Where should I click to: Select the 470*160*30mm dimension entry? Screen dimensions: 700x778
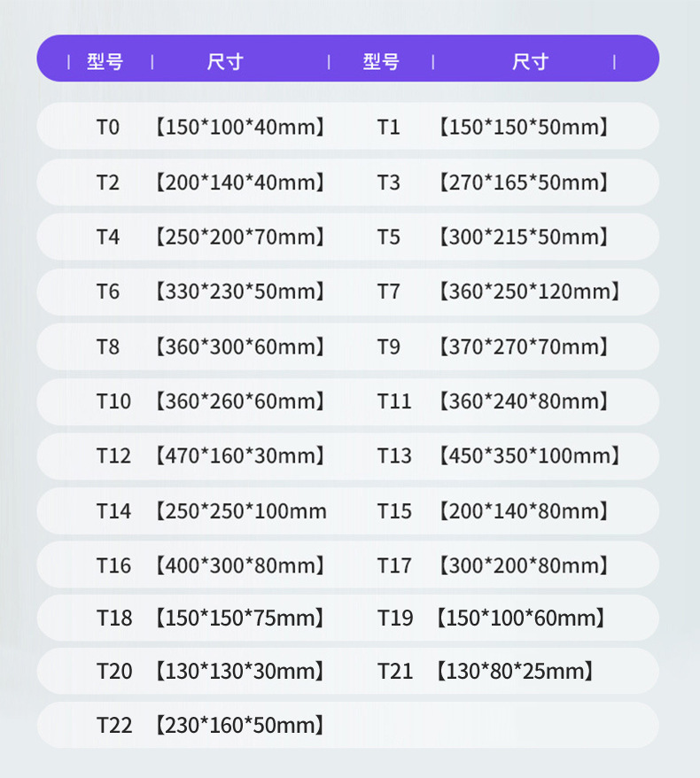[240, 455]
